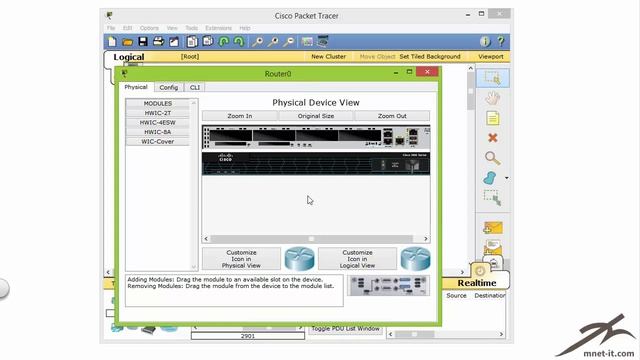
Task: Choose the Resize Shape tool
Action: (x=493, y=198)
